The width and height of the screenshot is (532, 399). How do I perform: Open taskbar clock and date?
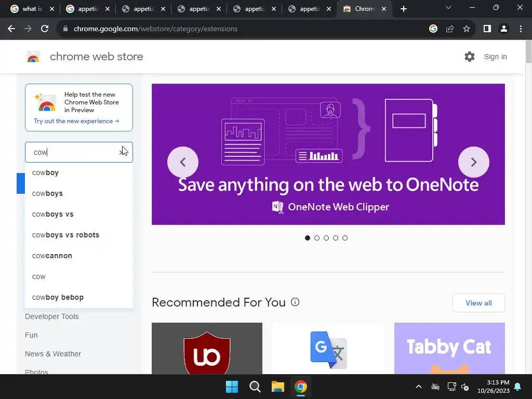coord(494,387)
